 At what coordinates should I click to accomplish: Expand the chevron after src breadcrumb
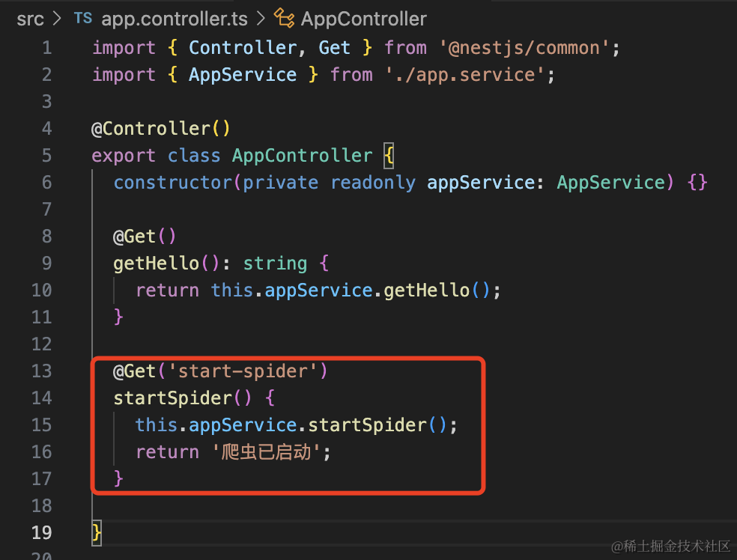click(58, 19)
